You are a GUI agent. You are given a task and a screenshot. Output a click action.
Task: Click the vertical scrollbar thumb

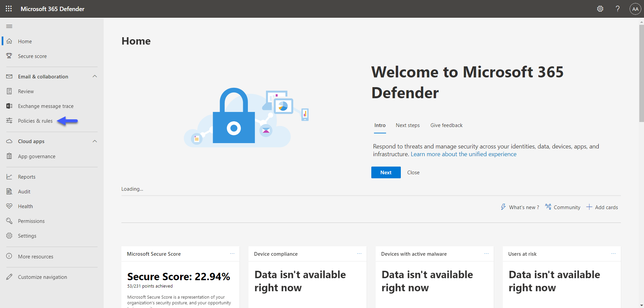pos(641,73)
